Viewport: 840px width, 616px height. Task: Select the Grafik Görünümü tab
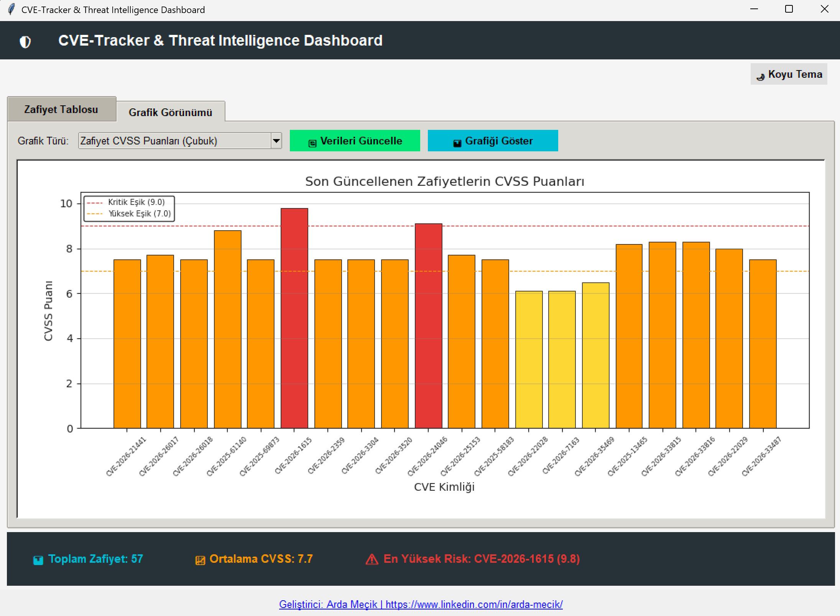point(171,112)
